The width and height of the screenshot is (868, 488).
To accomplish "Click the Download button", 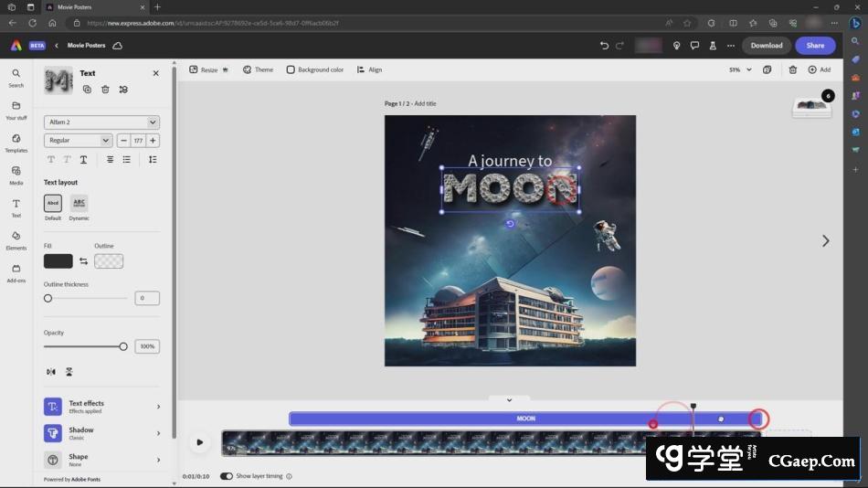I will pyautogui.click(x=766, y=46).
